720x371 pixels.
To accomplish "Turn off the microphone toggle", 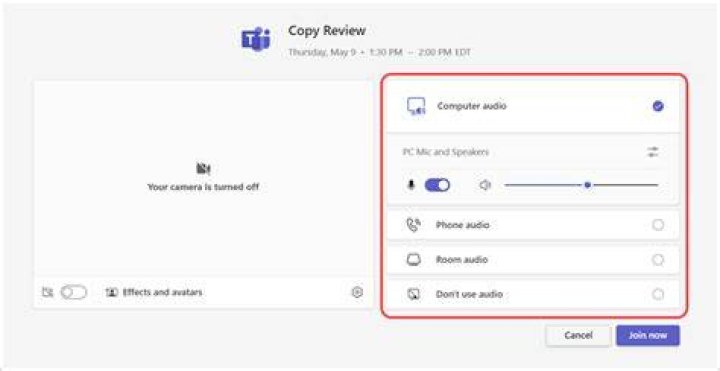I will [x=437, y=185].
